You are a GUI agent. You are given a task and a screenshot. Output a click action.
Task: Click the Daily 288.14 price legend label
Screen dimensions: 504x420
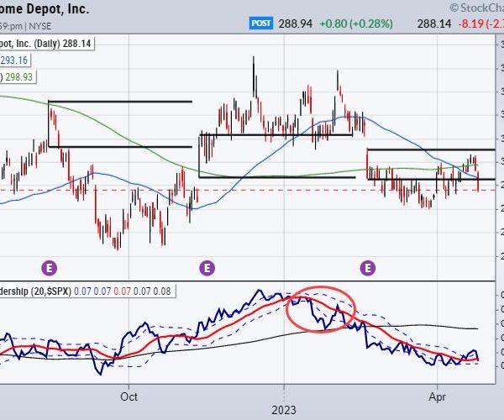45,44
